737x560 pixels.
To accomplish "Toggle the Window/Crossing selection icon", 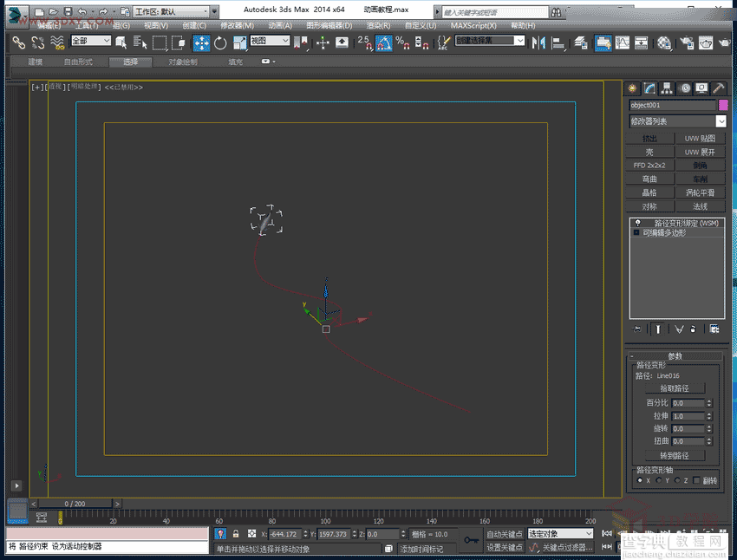I will point(179,42).
